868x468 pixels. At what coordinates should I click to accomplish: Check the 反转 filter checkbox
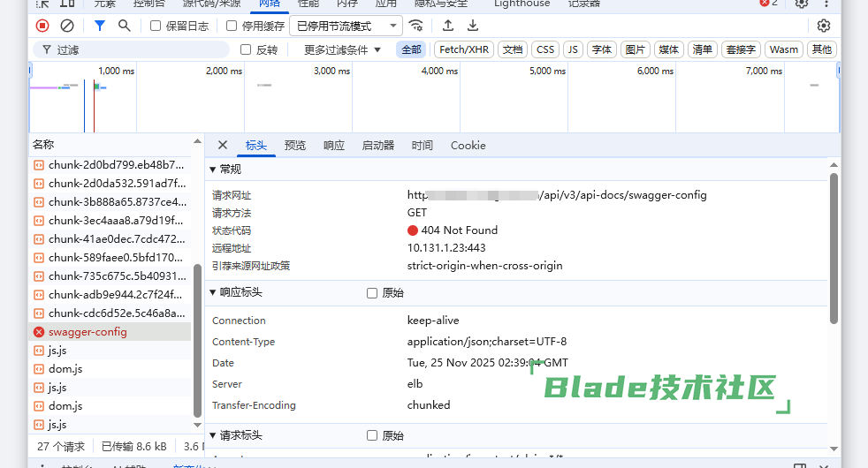pyautogui.click(x=247, y=50)
